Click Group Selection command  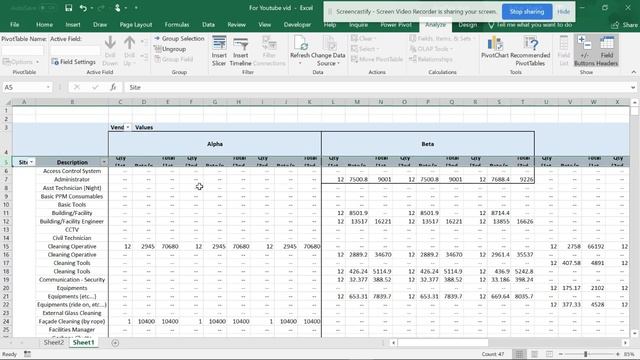179,38
